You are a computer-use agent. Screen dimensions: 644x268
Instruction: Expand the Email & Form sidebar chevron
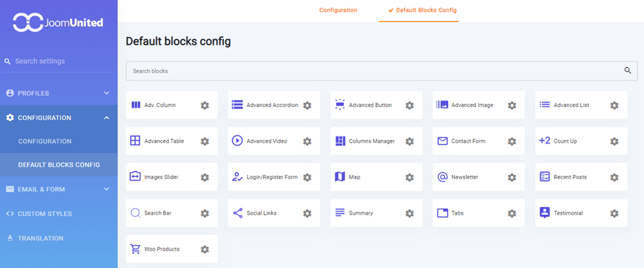[x=106, y=189]
